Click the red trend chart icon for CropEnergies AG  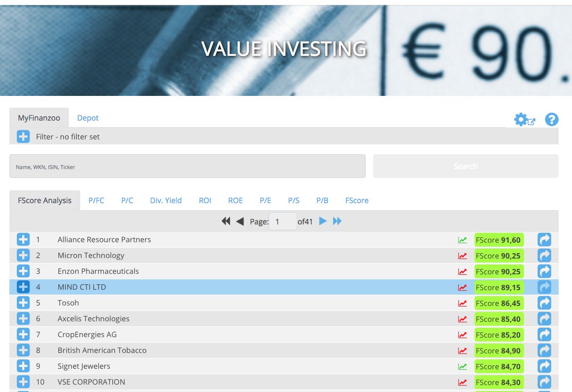click(462, 334)
